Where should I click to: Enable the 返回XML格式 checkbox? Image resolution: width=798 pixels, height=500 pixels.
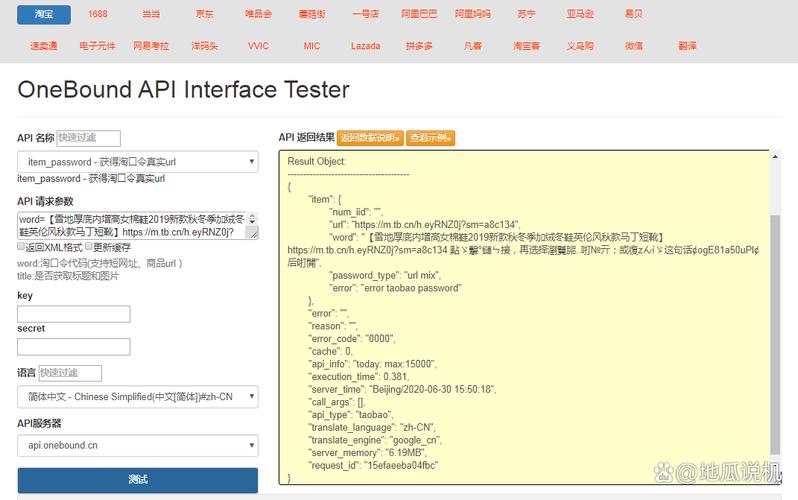click(21, 246)
